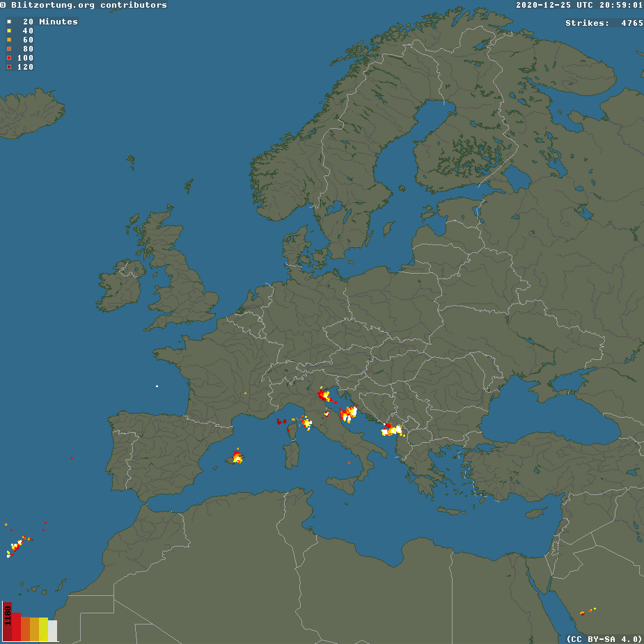Select the dark orange 80-minute legend swatch
The width and height of the screenshot is (644, 644).
[x=9, y=49]
